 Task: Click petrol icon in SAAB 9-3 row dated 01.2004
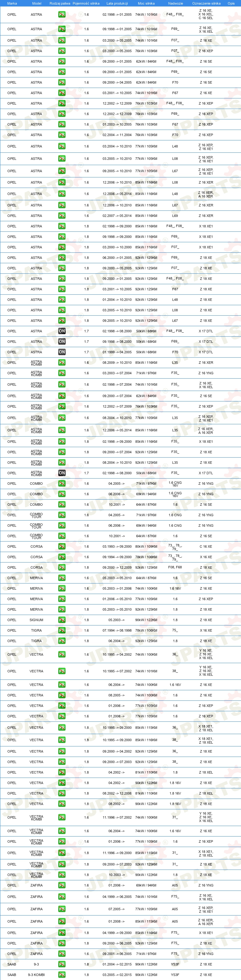tap(62, 964)
